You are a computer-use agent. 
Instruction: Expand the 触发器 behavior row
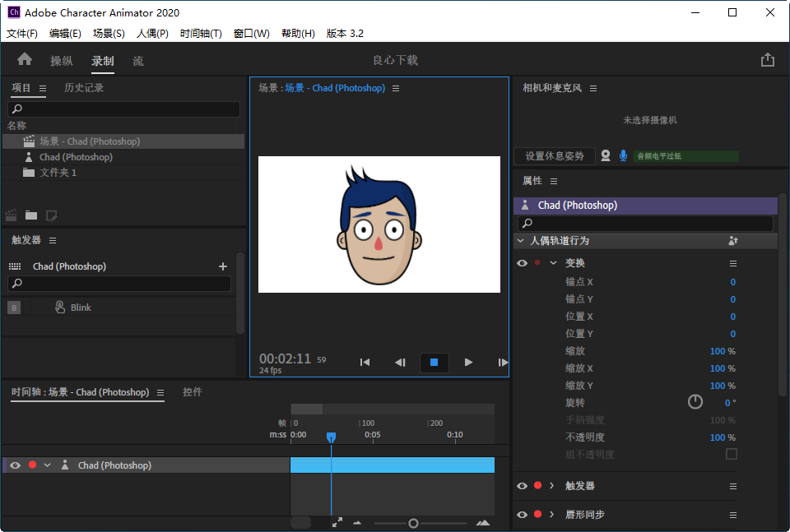[x=553, y=485]
